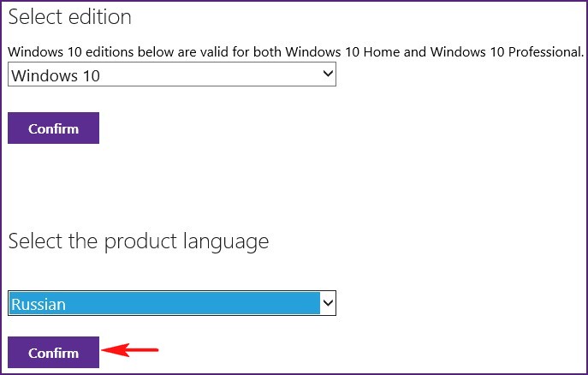Click the 'Windows 10' text inside edition box
Screen dimensions: 588x375
[x=56, y=75]
